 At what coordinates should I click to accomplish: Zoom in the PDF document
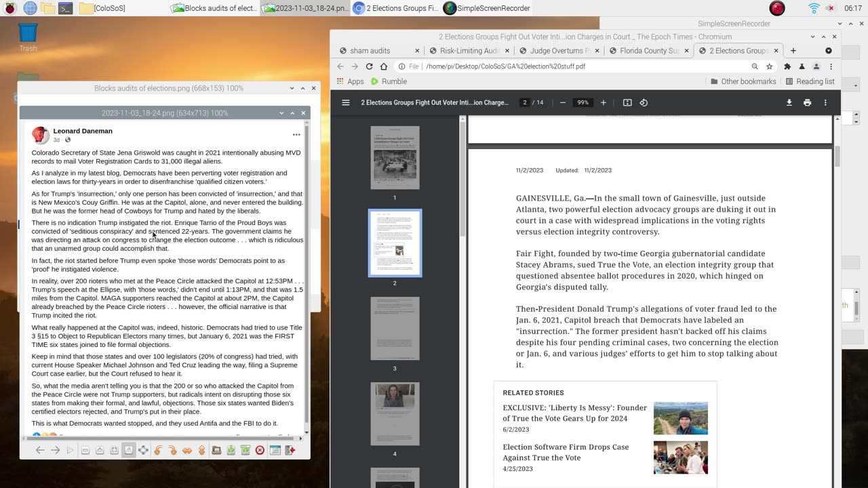pyautogui.click(x=604, y=102)
